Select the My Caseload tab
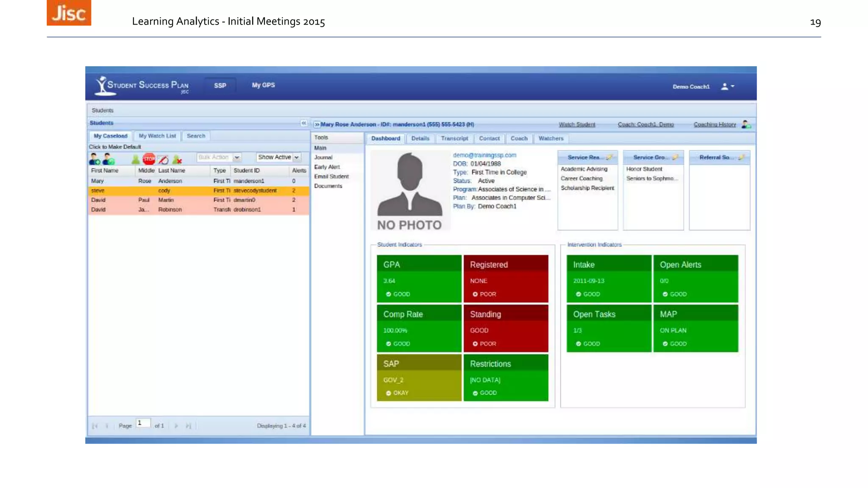Image resolution: width=868 pixels, height=488 pixels. click(x=110, y=136)
